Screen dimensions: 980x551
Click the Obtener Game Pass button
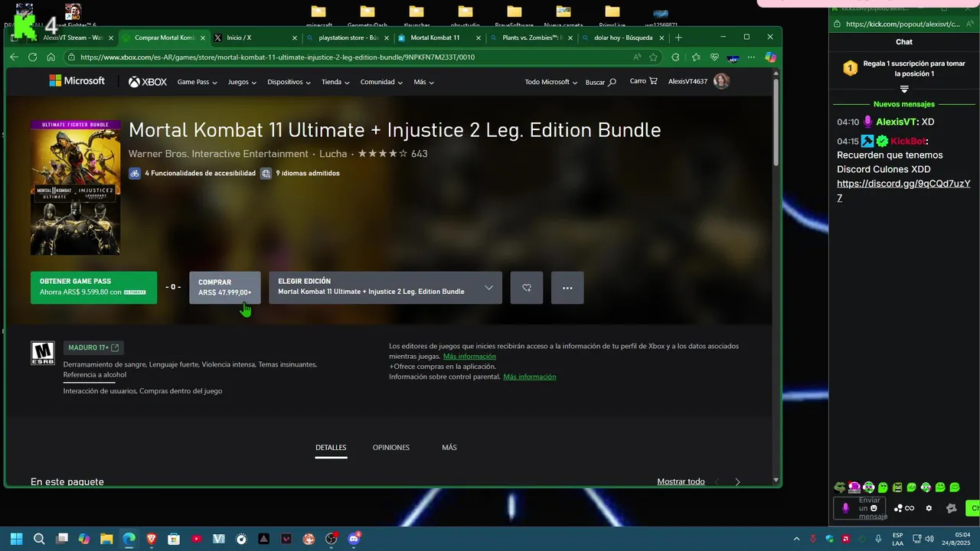tap(93, 288)
